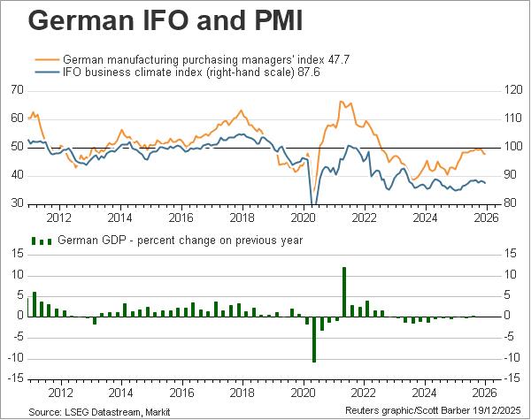The height and width of the screenshot is (420, 531).
Task: Click the 2026 year label on the upper chart
Action: (485, 217)
